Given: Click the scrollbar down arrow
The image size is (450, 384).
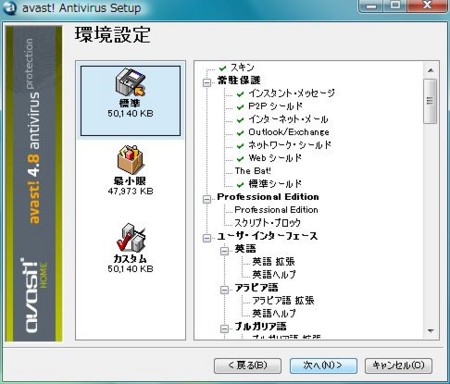Looking at the screenshot, I should 430,331.
